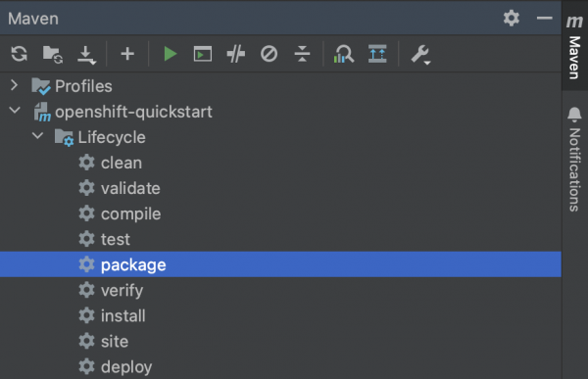Collapse all tree nodes icon
The height and width of the screenshot is (379, 588).
(302, 54)
